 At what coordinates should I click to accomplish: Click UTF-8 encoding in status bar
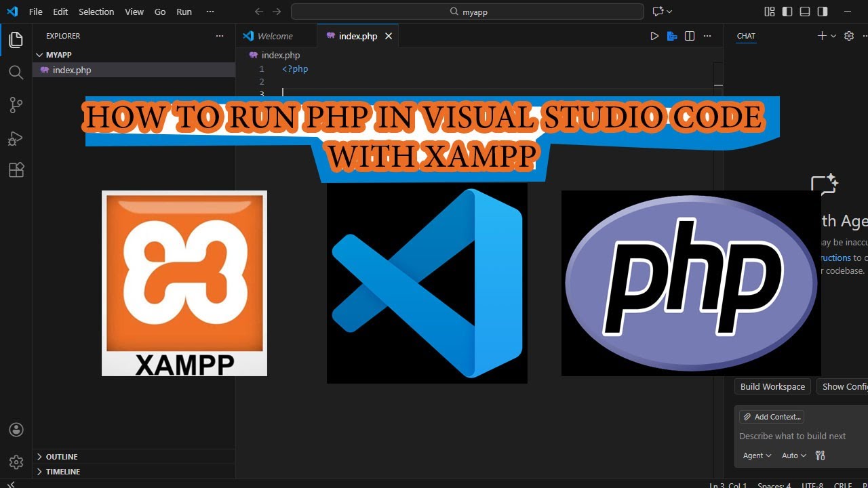click(812, 485)
